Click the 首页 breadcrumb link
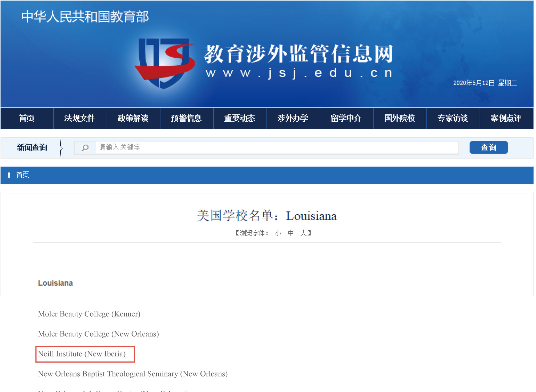This screenshot has height=392, width=536. click(x=23, y=175)
